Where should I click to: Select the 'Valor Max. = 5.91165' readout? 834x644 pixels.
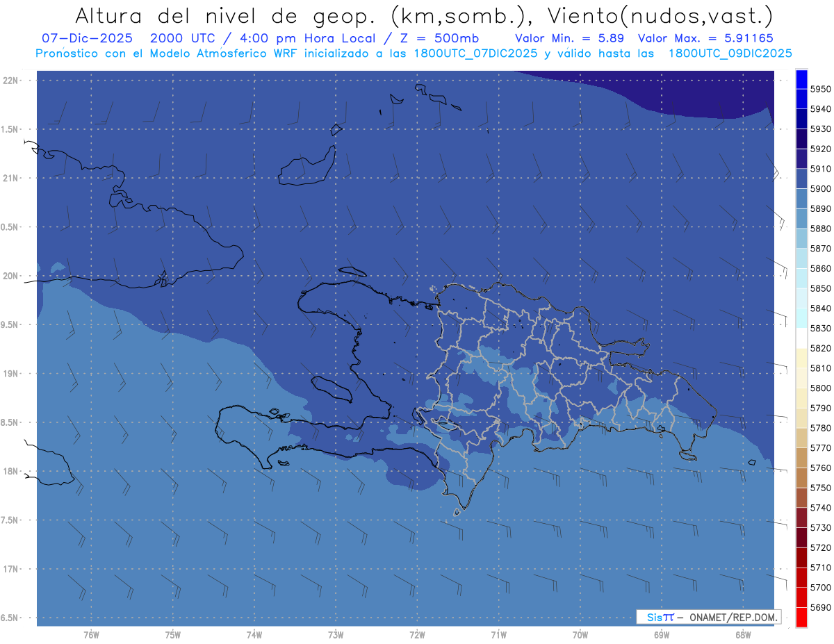pyautogui.click(x=705, y=39)
